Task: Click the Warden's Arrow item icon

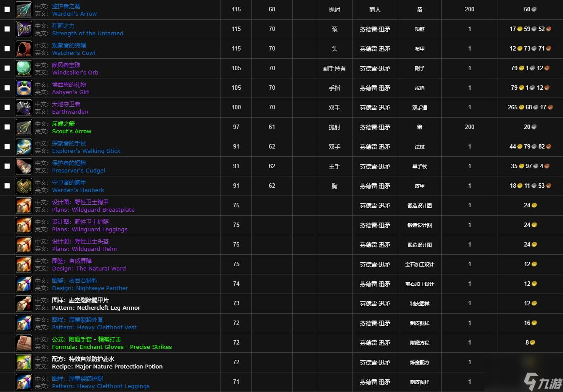Action: click(x=24, y=10)
